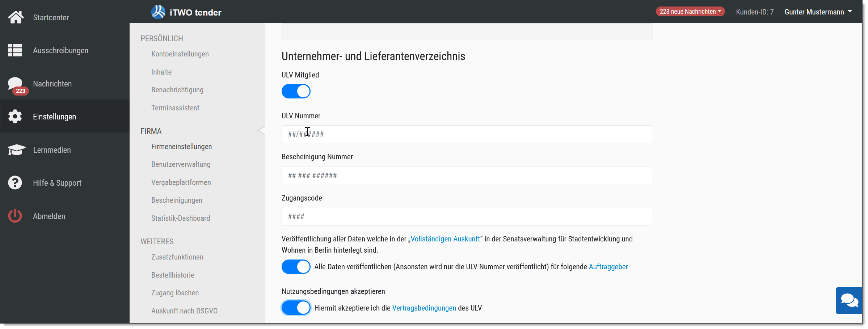Toggle the ULV Mitglied switch
This screenshot has width=868, height=329.
pyautogui.click(x=296, y=91)
